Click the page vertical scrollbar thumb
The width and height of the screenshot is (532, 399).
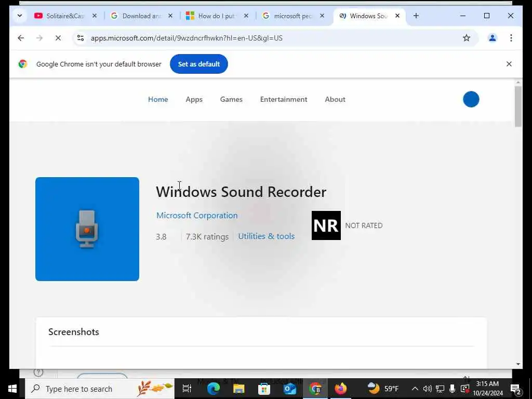pyautogui.click(x=518, y=107)
